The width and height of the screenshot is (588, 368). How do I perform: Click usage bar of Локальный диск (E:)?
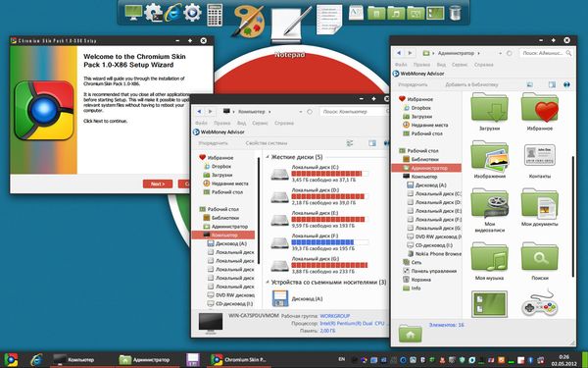(x=329, y=219)
